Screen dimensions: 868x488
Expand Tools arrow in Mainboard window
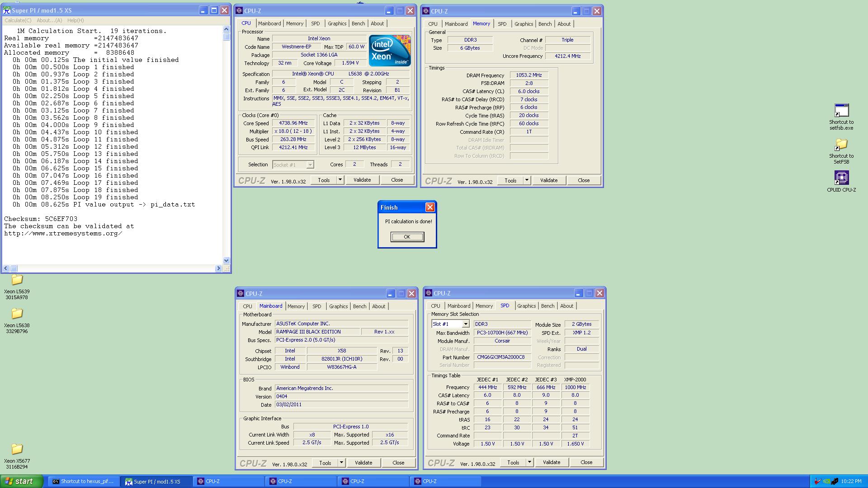click(342, 463)
